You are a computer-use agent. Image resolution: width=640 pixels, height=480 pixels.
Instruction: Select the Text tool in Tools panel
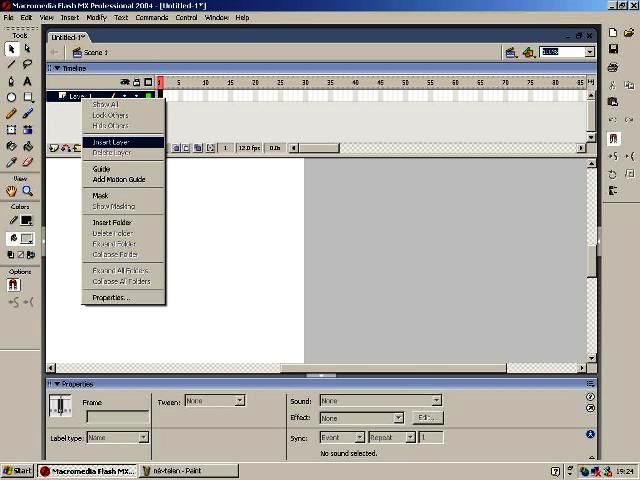coord(27,81)
